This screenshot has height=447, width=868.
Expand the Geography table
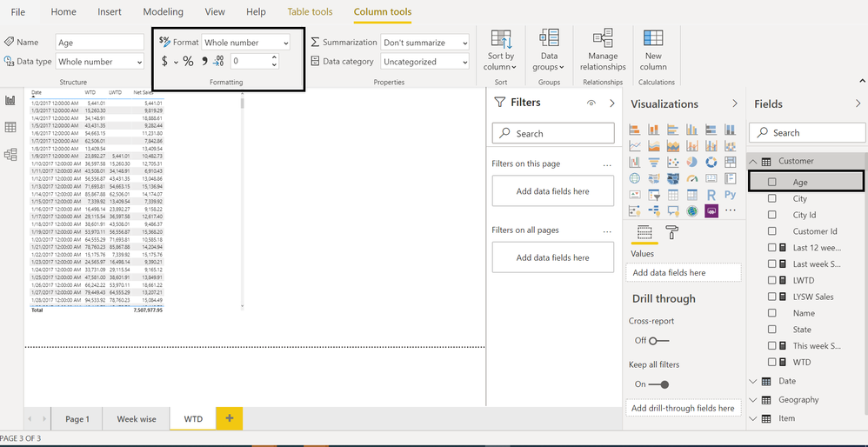pos(753,399)
